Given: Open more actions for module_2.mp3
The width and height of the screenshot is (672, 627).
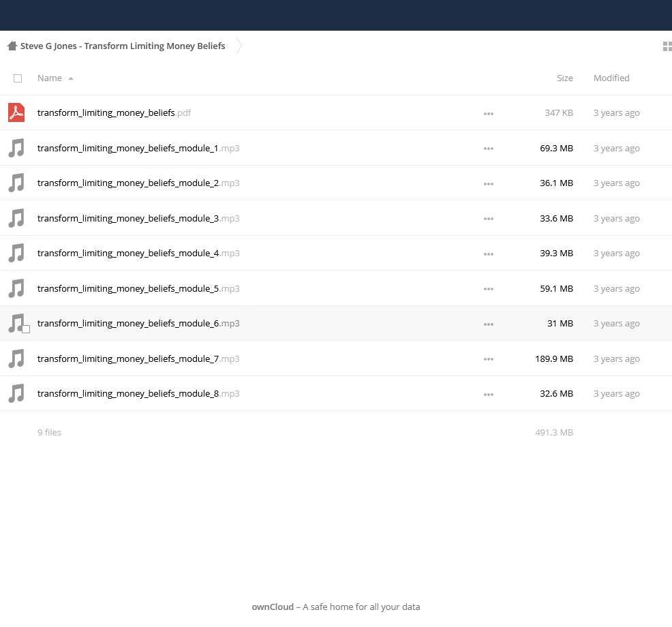Looking at the screenshot, I should click(489, 184).
